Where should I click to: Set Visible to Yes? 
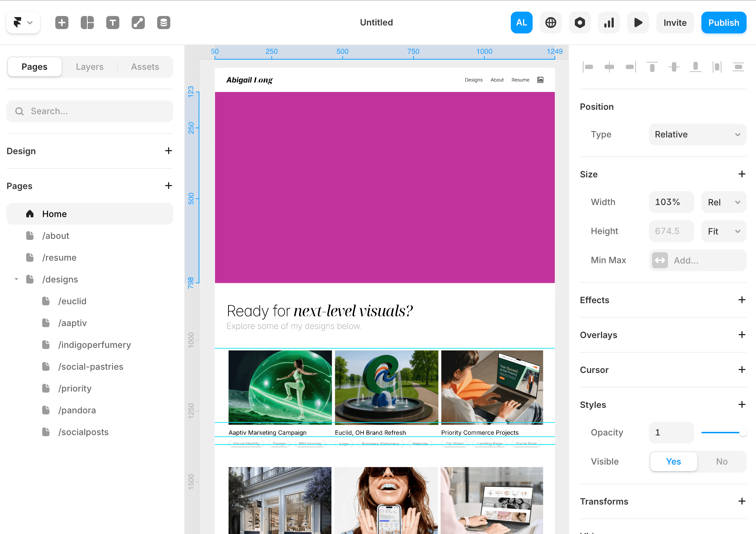coord(673,461)
